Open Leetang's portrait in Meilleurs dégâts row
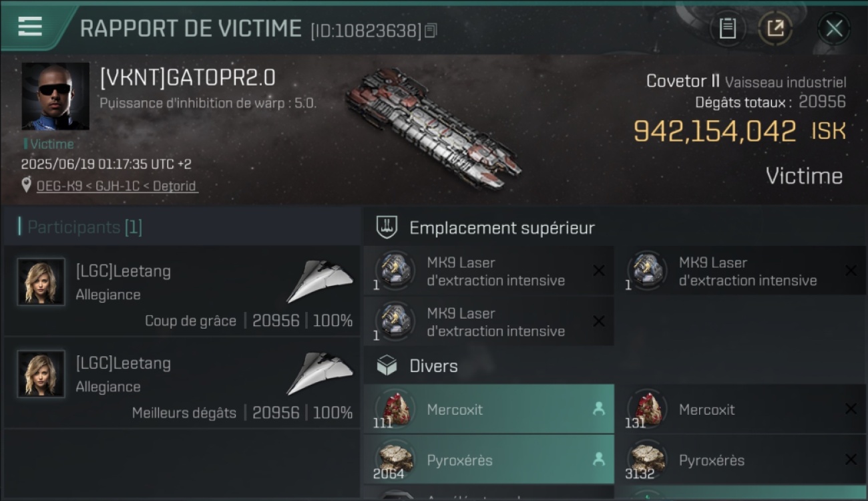868x501 pixels. pyautogui.click(x=41, y=374)
